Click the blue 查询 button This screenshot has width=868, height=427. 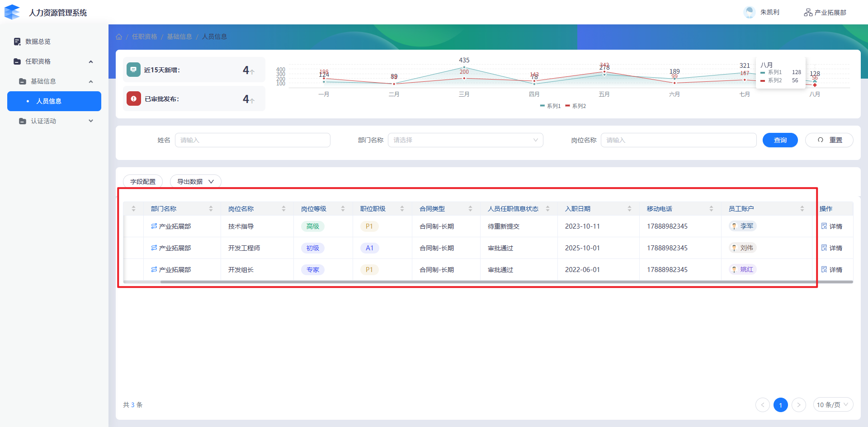[780, 140]
